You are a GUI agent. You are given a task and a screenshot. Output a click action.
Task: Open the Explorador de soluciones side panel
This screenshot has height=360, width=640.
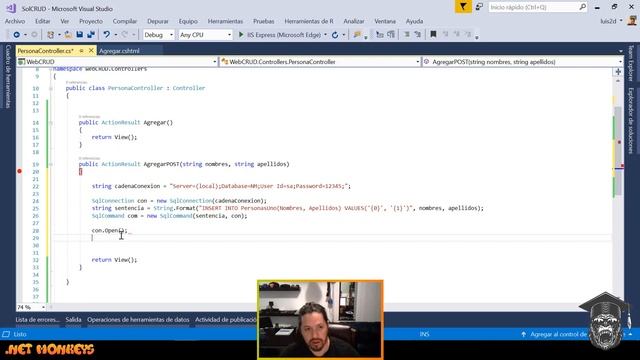pos(631,120)
